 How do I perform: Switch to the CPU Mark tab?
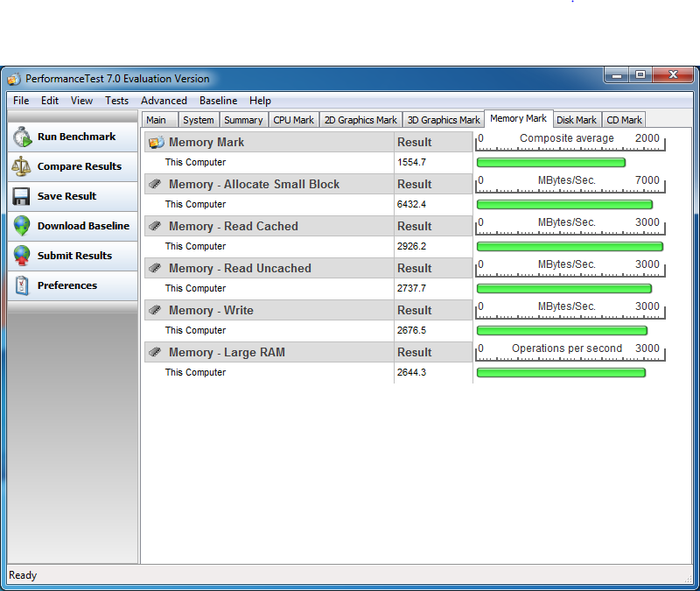(x=293, y=120)
